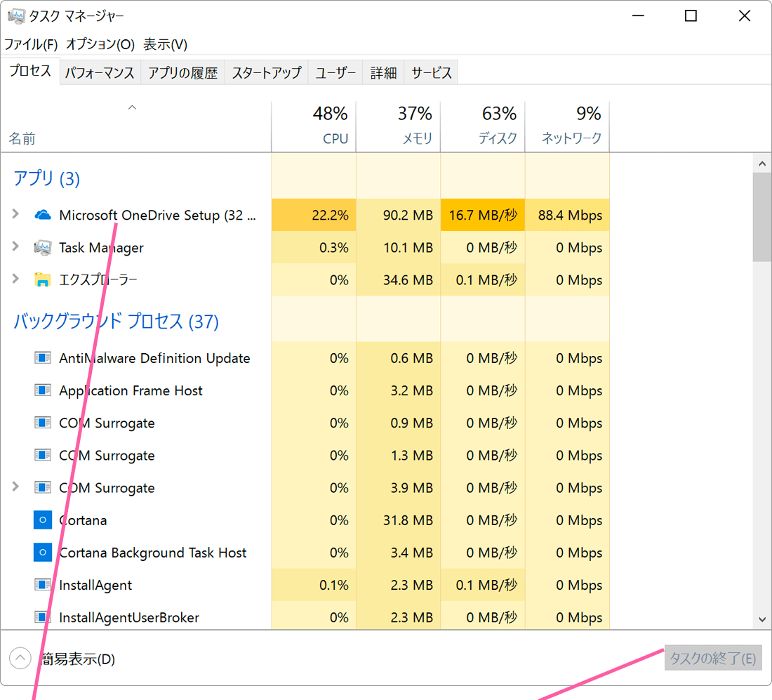Click the Cortana Background Task Host icon
The height and width of the screenshot is (700, 772).
pos(43,553)
